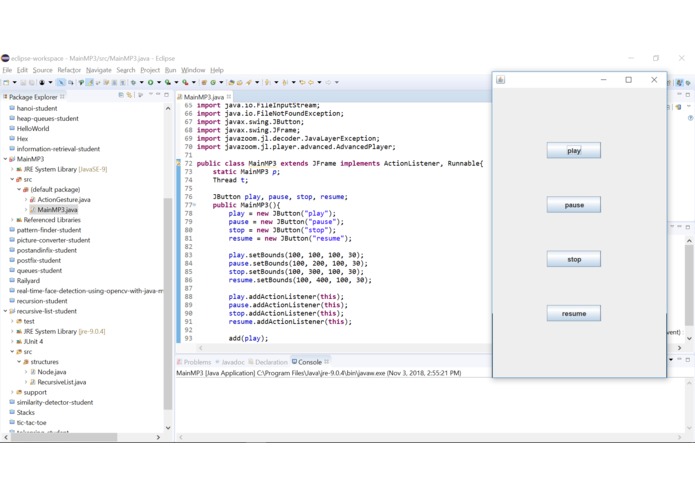Viewport: 695px width, 494px height.
Task: Click the Open Task toolbar icon
Action: tap(239, 82)
